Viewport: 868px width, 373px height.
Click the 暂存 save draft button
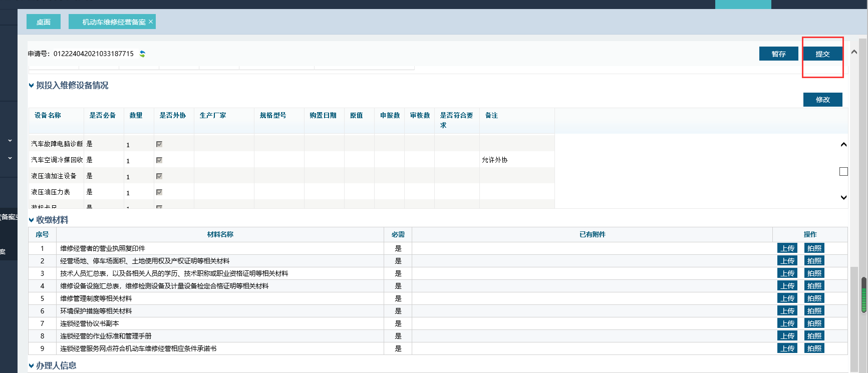[x=778, y=54]
